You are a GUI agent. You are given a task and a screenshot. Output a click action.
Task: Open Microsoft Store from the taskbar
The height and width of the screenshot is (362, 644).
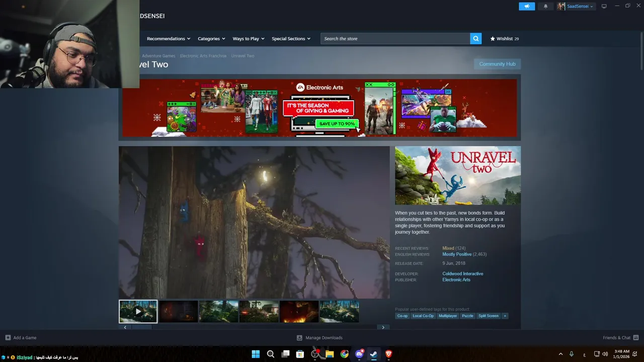pos(300,354)
